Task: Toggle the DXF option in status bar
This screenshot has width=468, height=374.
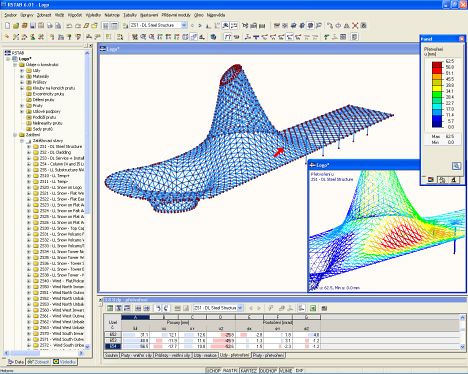Action: pos(299,371)
